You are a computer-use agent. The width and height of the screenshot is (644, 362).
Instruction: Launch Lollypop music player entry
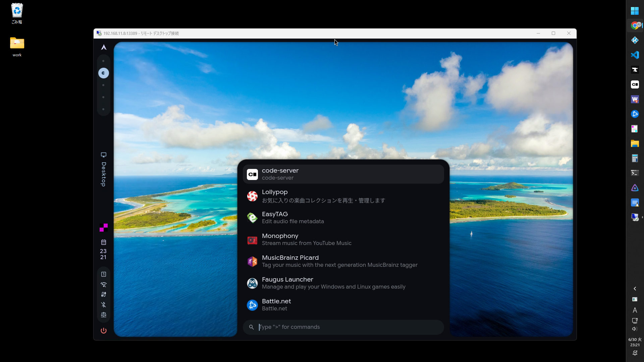pos(343,196)
